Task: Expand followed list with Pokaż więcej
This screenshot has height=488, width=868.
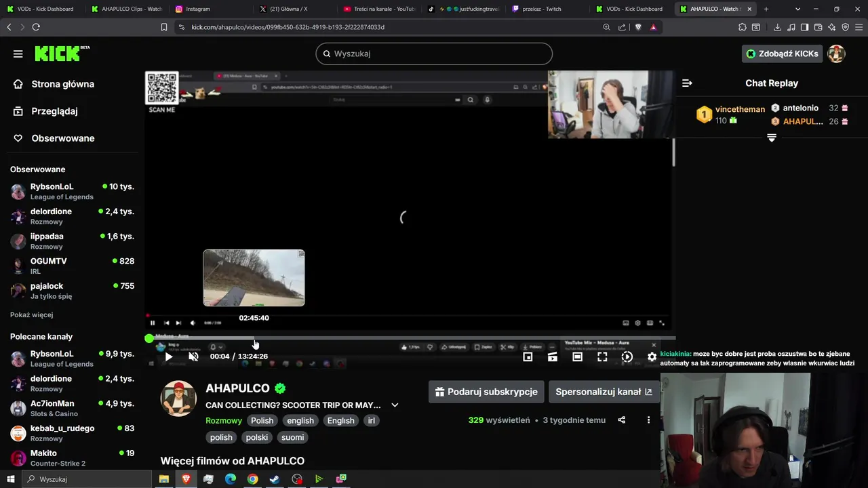Action: [31, 314]
